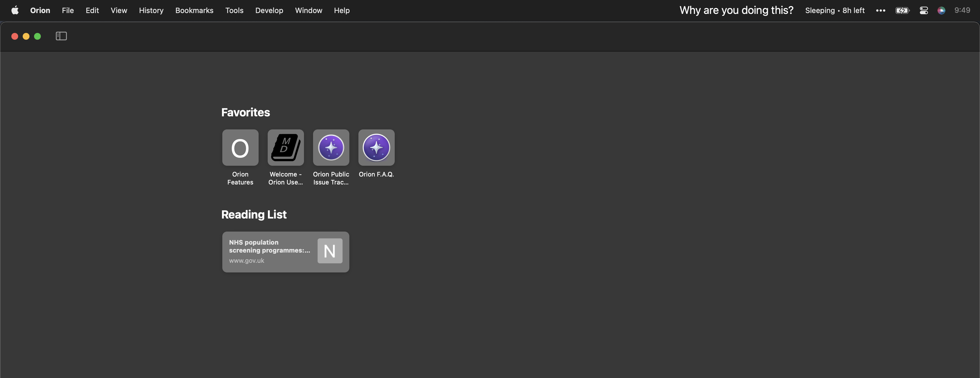Open the History menu
The image size is (980, 378).
151,10
